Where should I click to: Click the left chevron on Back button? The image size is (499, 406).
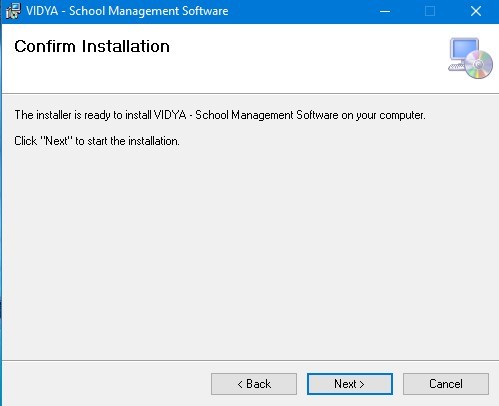tap(240, 385)
